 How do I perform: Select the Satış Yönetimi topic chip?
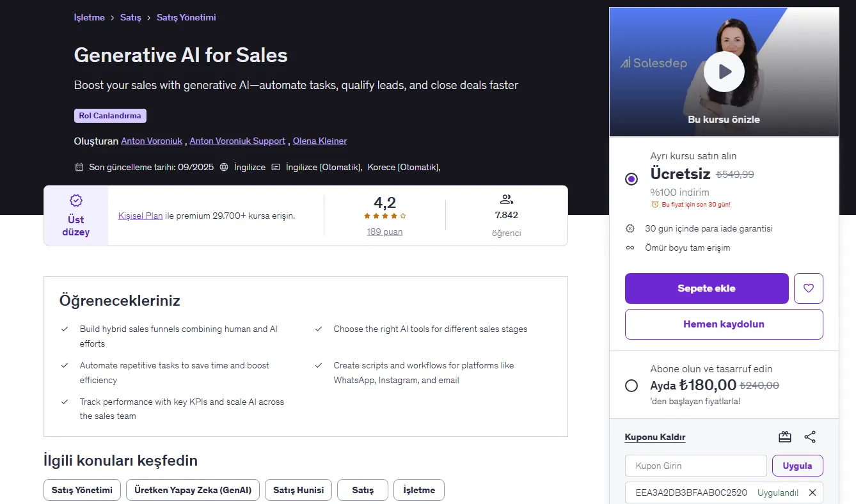(83, 490)
